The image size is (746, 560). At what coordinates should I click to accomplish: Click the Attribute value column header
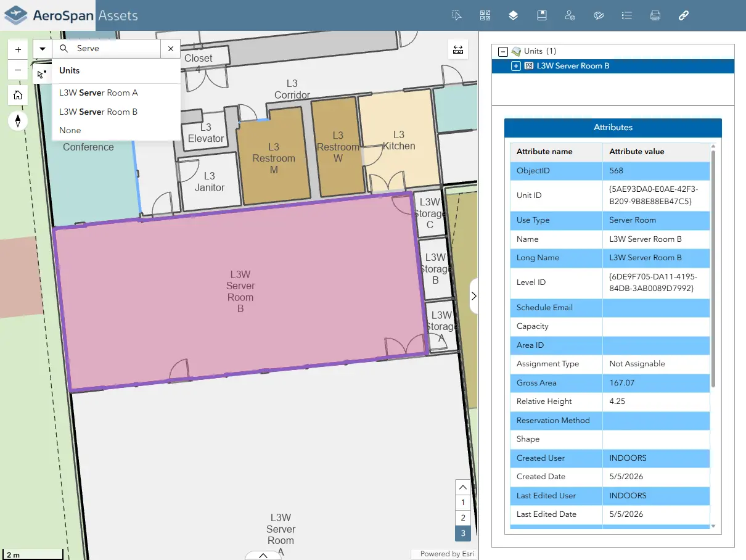pyautogui.click(x=656, y=152)
